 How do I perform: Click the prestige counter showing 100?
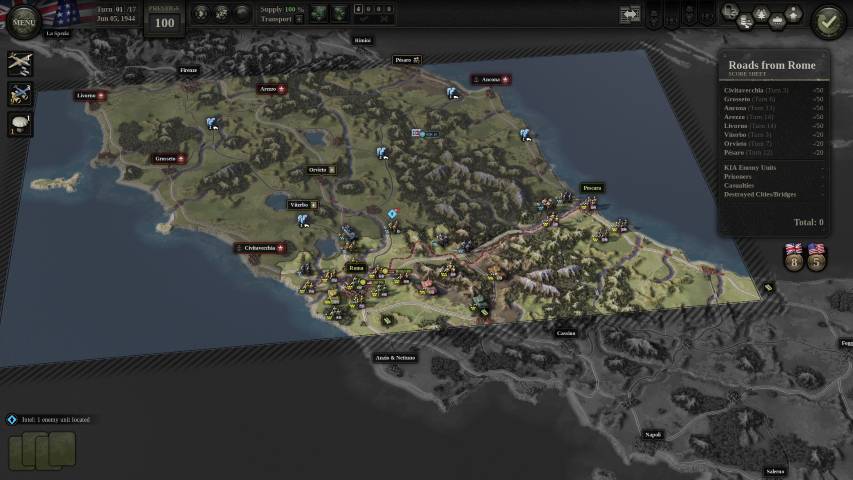coord(165,22)
